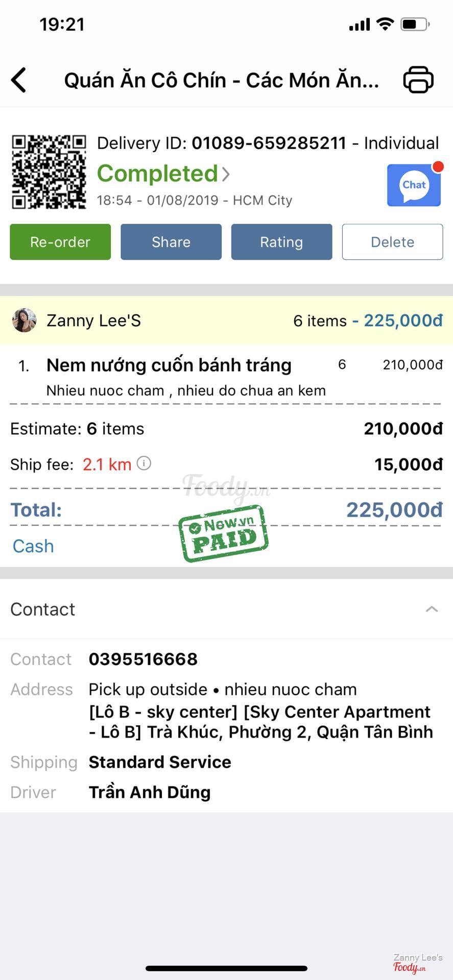Collapse the Contact section chevron
The image size is (453, 980).
pyautogui.click(x=432, y=609)
